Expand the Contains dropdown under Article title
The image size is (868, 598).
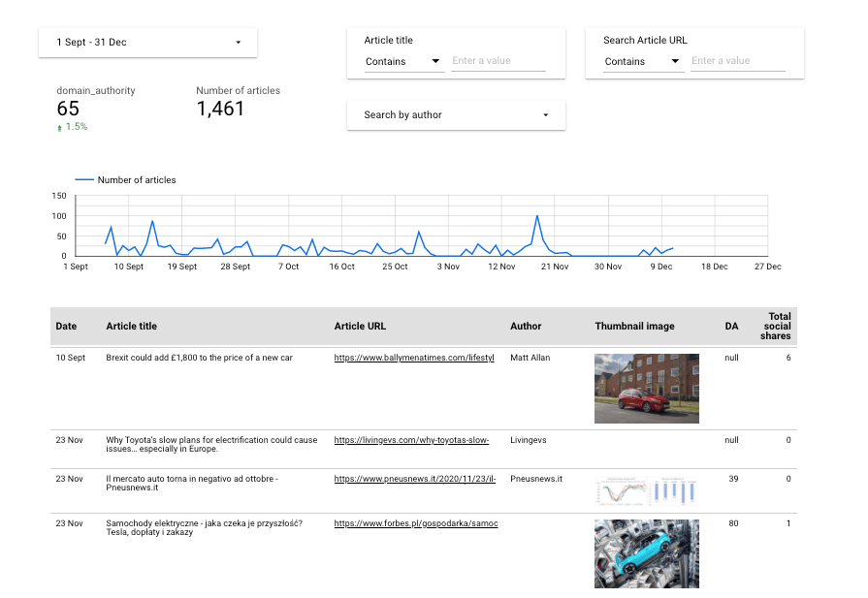pyautogui.click(x=404, y=60)
